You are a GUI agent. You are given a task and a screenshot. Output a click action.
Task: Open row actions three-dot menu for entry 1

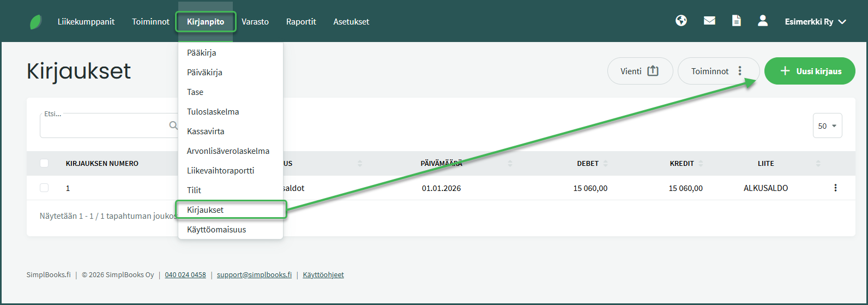click(835, 188)
